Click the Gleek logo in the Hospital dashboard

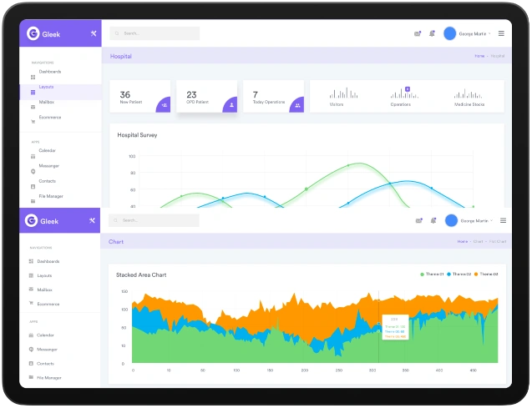tap(33, 33)
